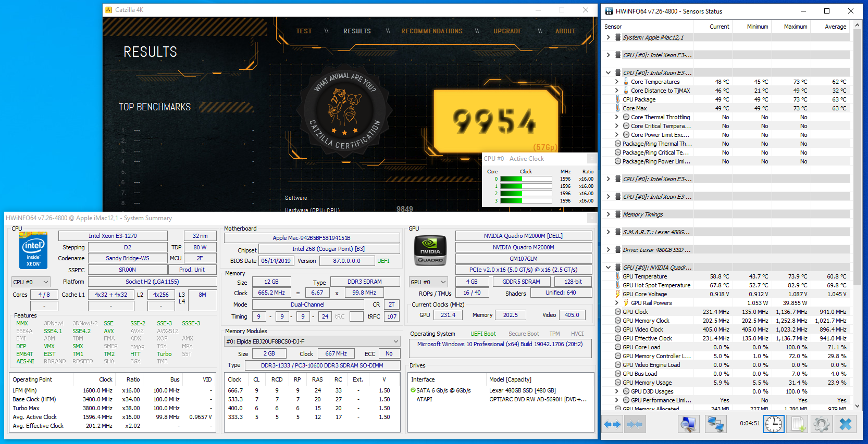The width and height of the screenshot is (868, 444).
Task: Click the Catzilla certification badge
Action: tap(344, 111)
